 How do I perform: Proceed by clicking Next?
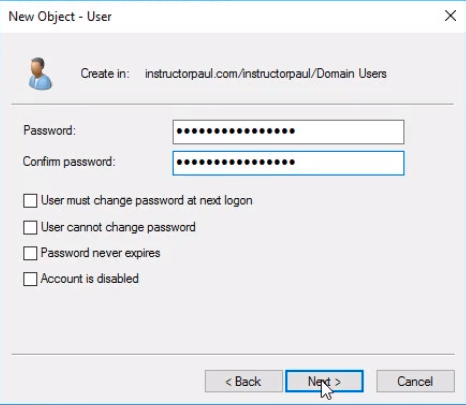point(324,381)
